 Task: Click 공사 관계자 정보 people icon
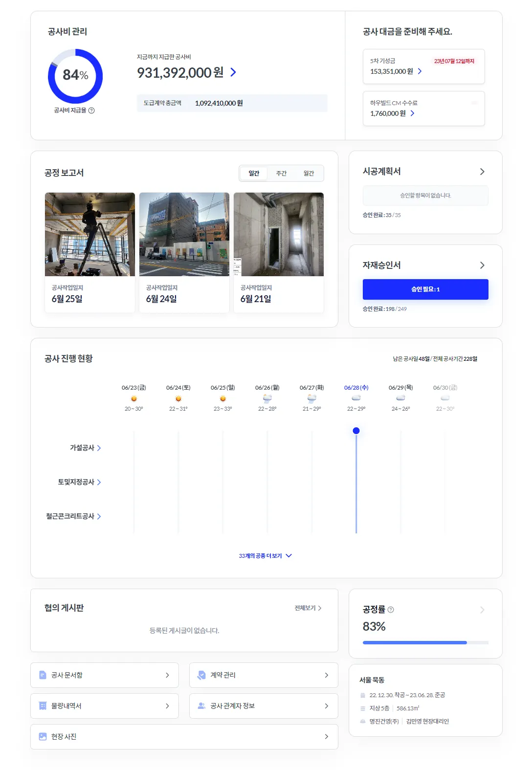coord(201,706)
